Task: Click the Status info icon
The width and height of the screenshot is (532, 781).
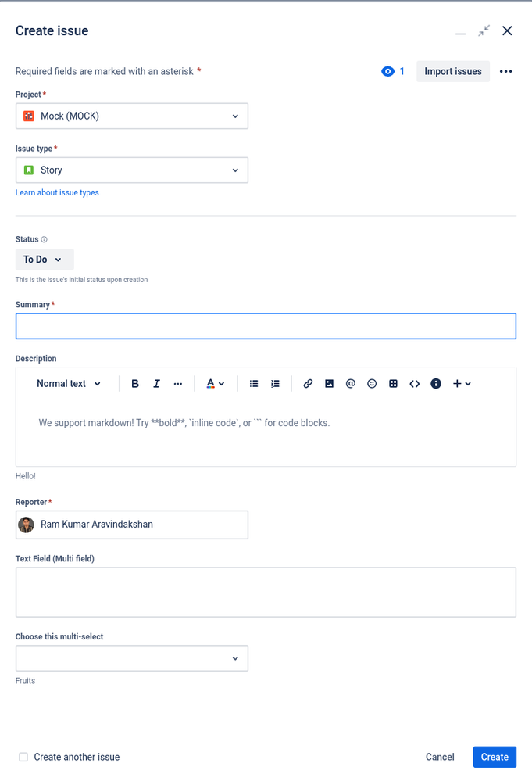Action: [x=44, y=239]
